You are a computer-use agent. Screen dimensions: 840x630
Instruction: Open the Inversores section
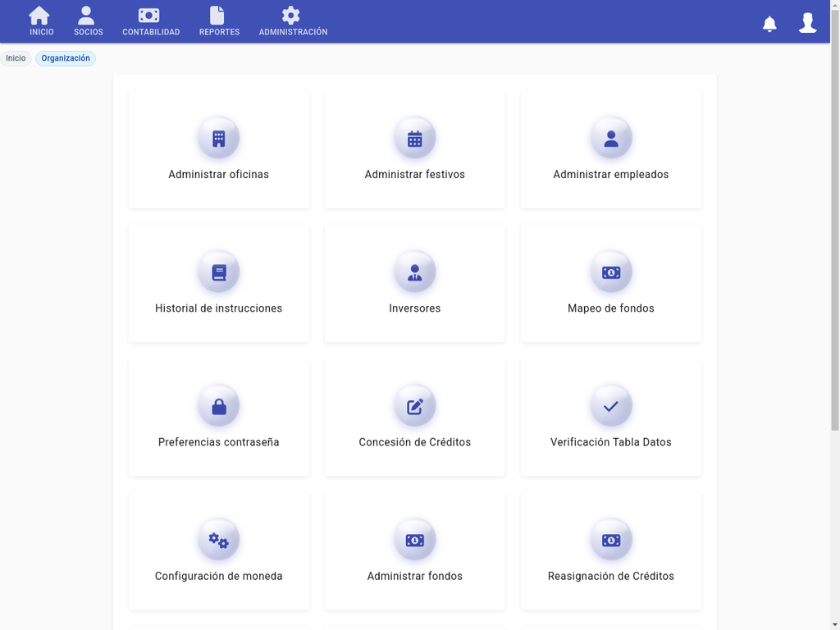414,283
